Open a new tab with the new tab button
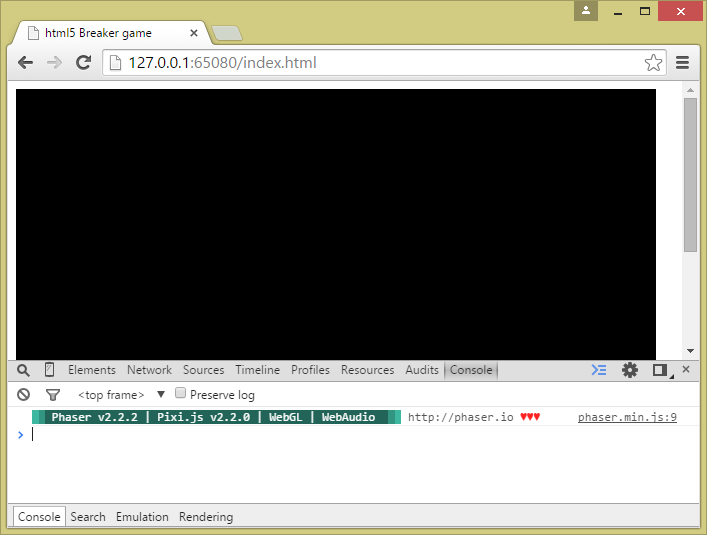 [227, 33]
